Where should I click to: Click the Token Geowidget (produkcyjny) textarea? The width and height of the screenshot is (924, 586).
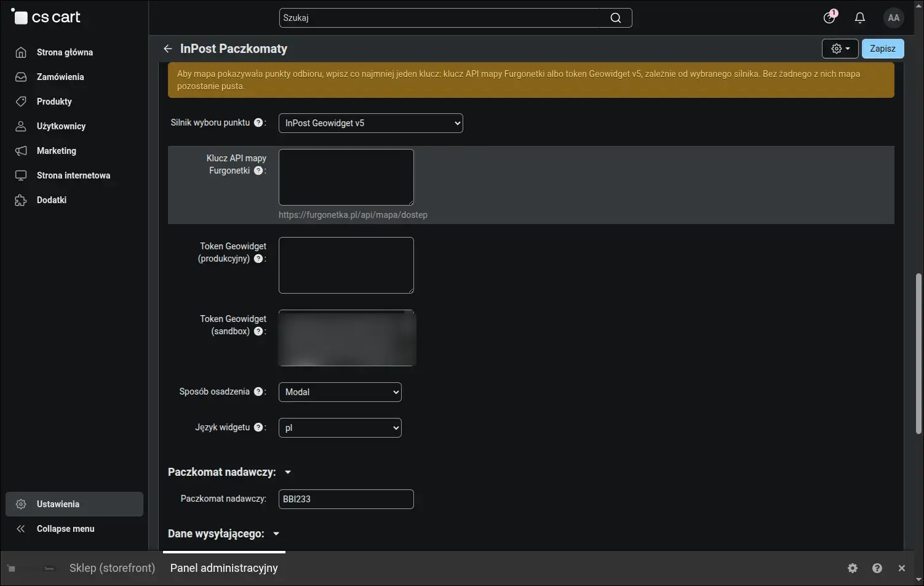click(346, 265)
